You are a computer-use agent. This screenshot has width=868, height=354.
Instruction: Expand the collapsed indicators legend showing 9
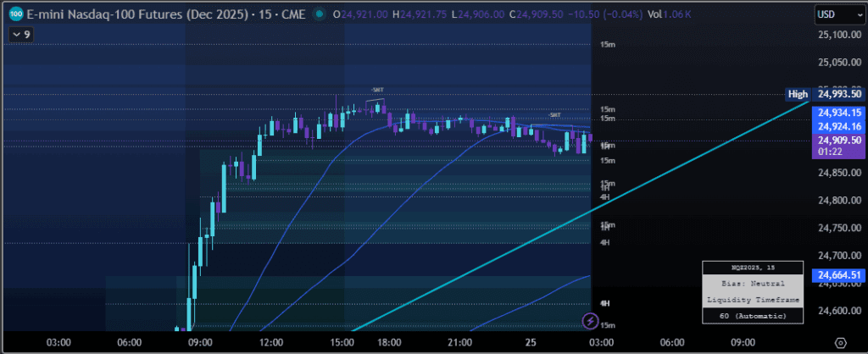click(20, 34)
